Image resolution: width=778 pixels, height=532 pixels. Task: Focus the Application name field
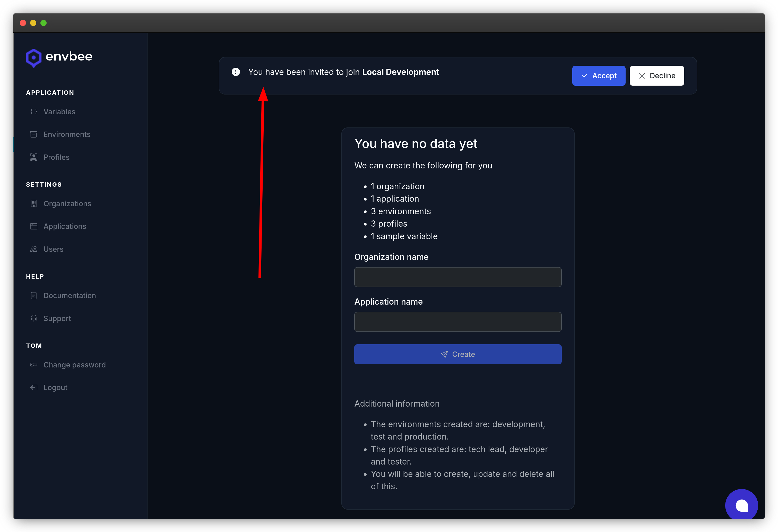coord(458,322)
